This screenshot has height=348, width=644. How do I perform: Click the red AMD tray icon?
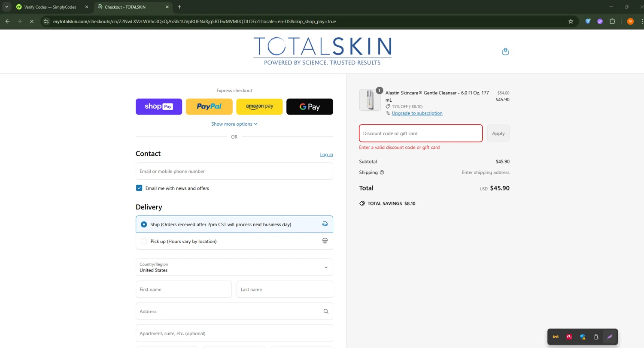[x=569, y=337]
